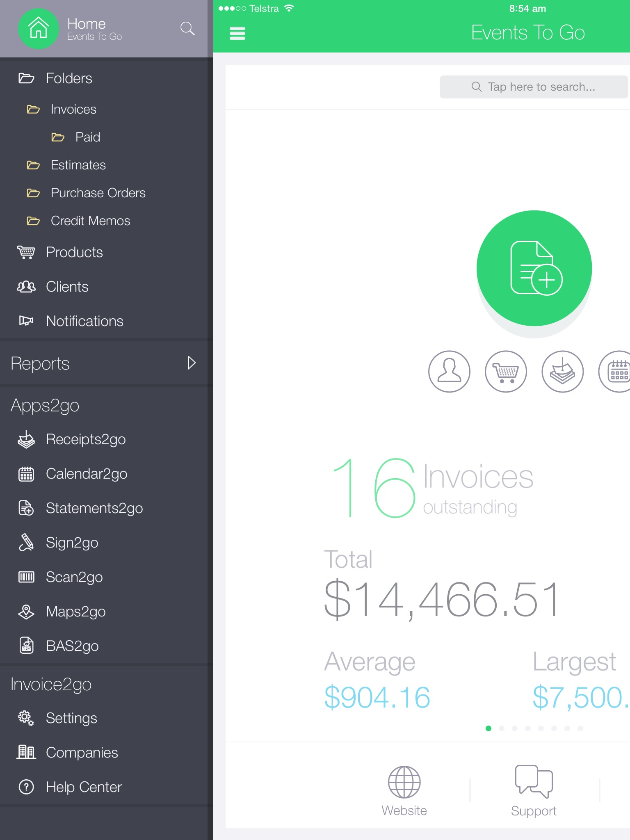Launch Sign2go from the sidebar
The image size is (630, 840).
[104, 543]
